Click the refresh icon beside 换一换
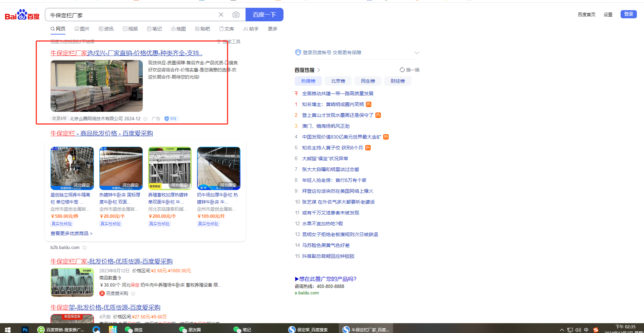This screenshot has height=333, width=644. 402,70
